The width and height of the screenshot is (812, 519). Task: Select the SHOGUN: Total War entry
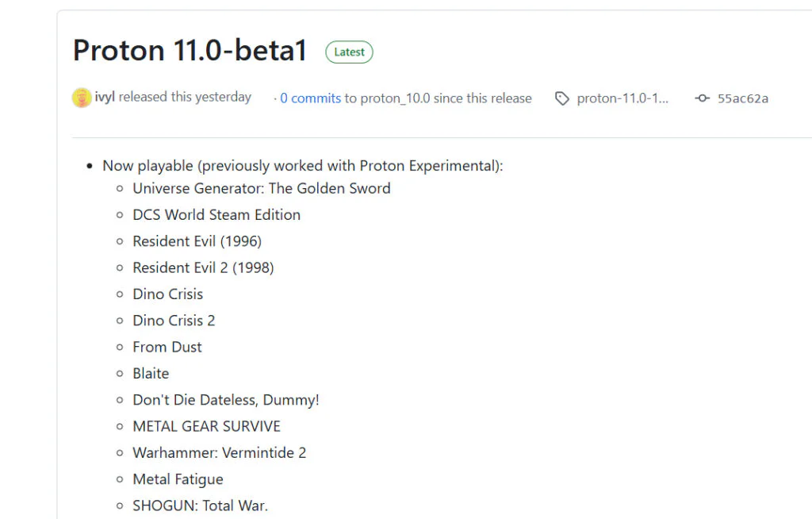[x=200, y=506]
